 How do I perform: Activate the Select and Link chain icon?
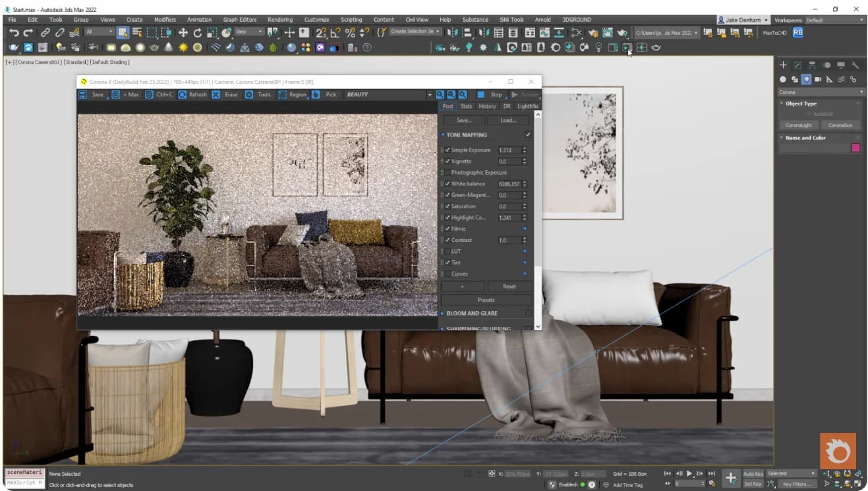[x=45, y=32]
